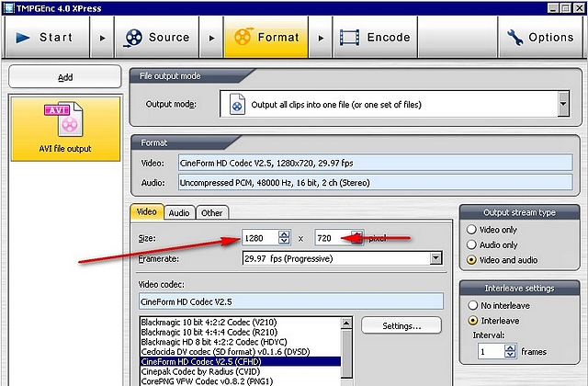Maximize the TMPGEnc window

(x=565, y=8)
